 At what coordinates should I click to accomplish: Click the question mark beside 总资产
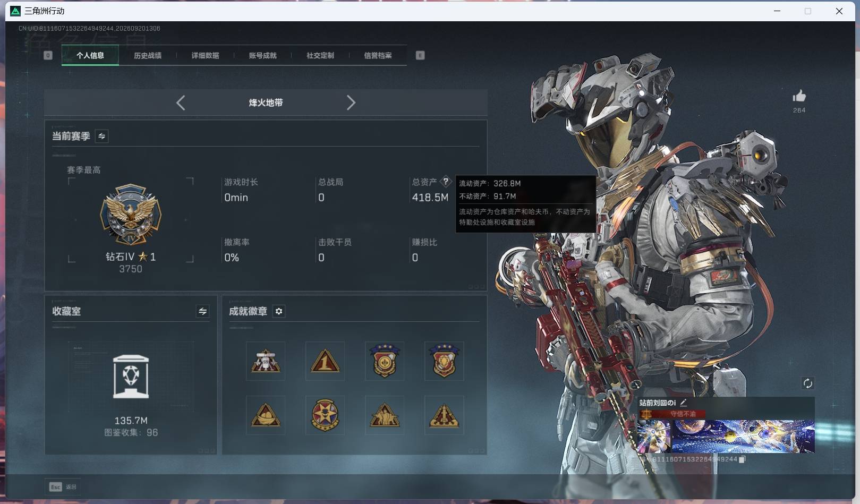(446, 182)
